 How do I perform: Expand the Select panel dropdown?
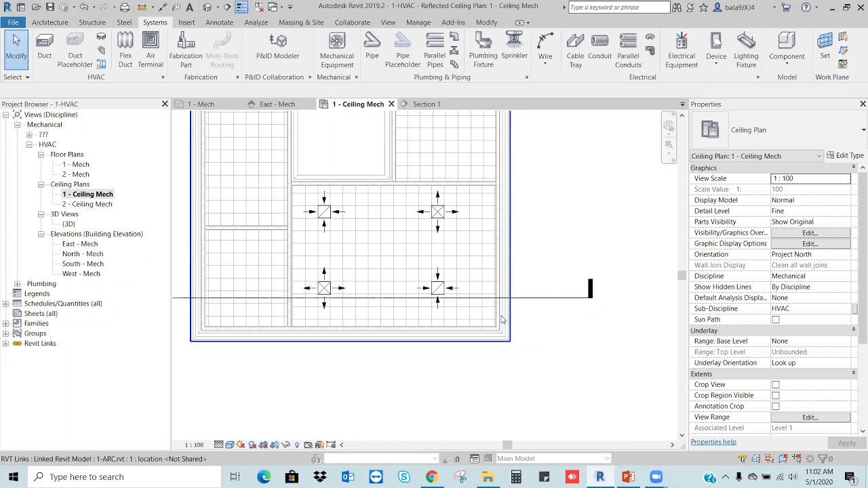click(16, 77)
